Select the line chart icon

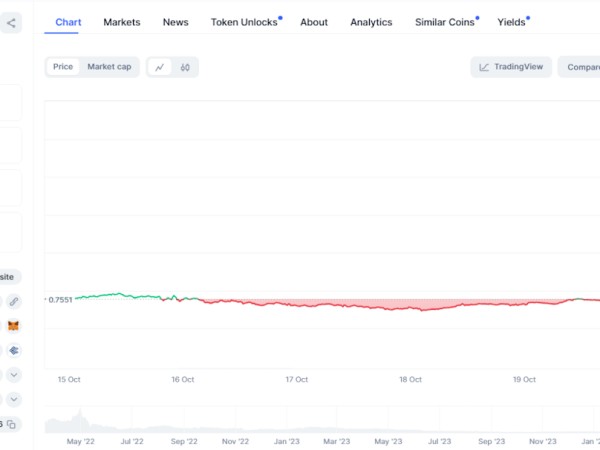[159, 67]
